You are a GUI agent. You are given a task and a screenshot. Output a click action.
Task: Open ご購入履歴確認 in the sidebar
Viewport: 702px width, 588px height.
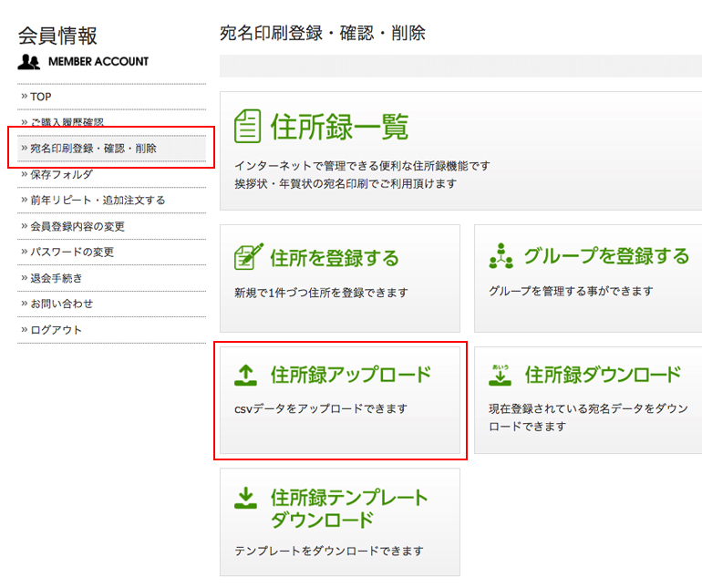pyautogui.click(x=67, y=122)
